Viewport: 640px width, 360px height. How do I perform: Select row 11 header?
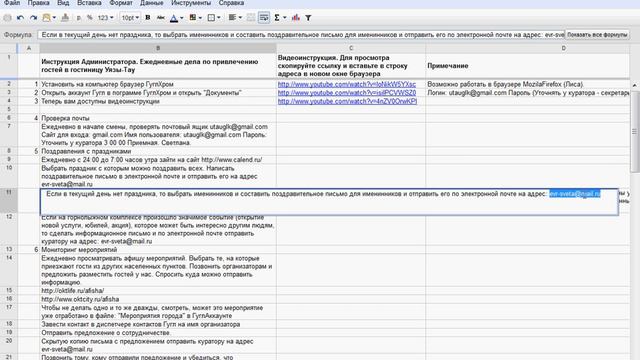click(x=9, y=200)
